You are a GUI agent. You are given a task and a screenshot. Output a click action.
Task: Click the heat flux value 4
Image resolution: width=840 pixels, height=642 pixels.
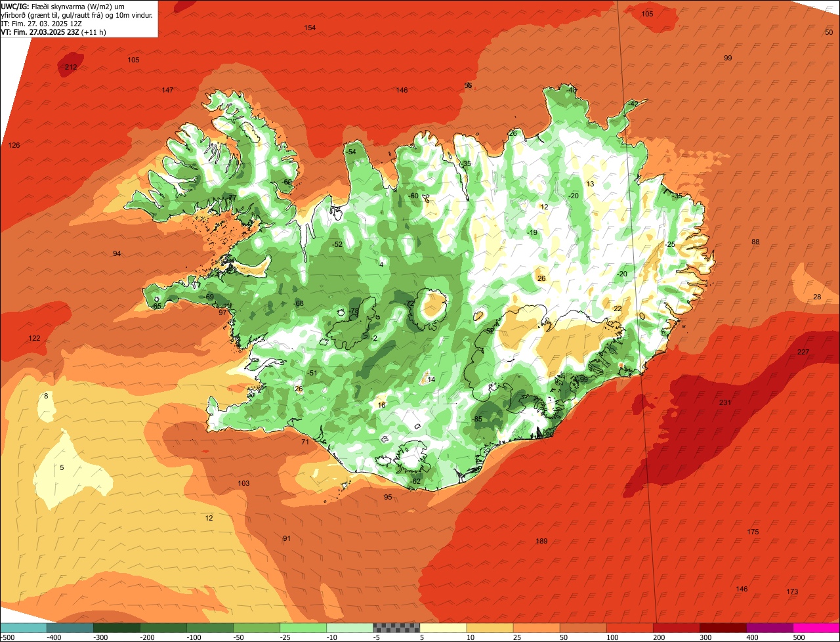coord(381,265)
